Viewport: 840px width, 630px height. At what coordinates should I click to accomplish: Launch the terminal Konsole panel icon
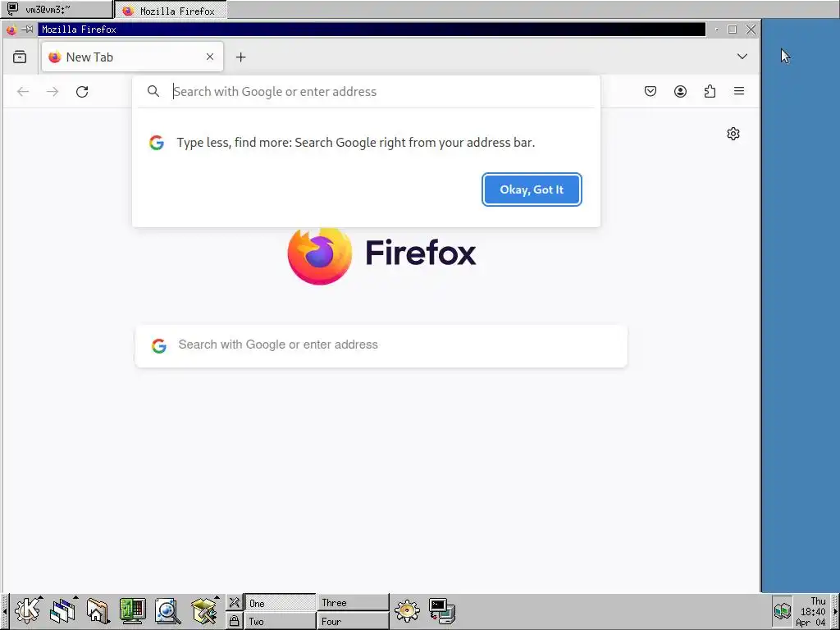pyautogui.click(x=442, y=610)
